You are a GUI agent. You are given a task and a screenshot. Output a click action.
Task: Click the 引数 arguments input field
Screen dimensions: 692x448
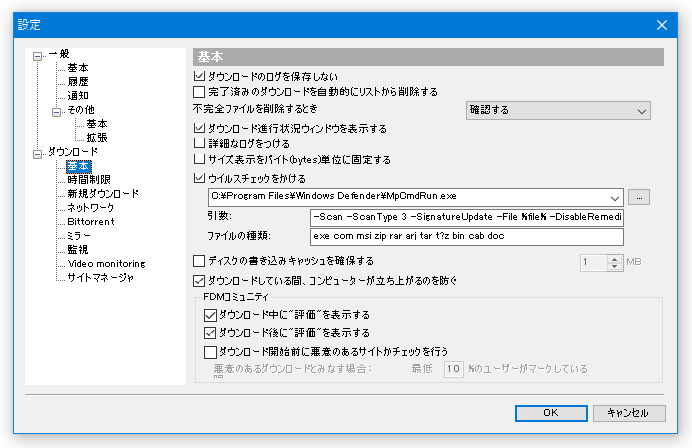pyautogui.click(x=466, y=217)
